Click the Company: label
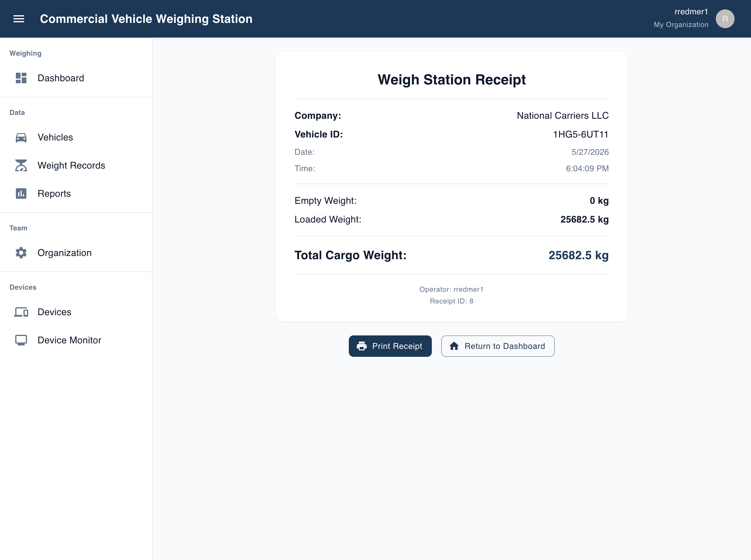Image resolution: width=751 pixels, height=560 pixels. coord(317,116)
